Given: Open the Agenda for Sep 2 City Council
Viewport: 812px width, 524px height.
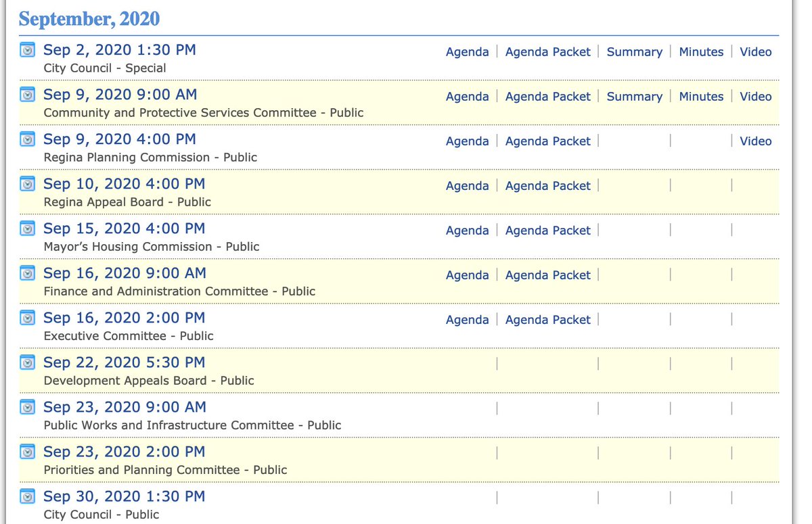Looking at the screenshot, I should (x=467, y=51).
